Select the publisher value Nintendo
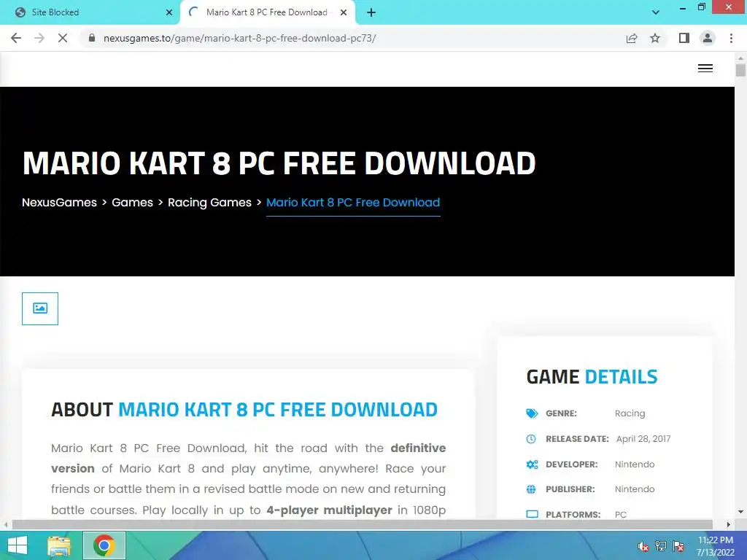Image resolution: width=747 pixels, height=560 pixels. click(635, 489)
